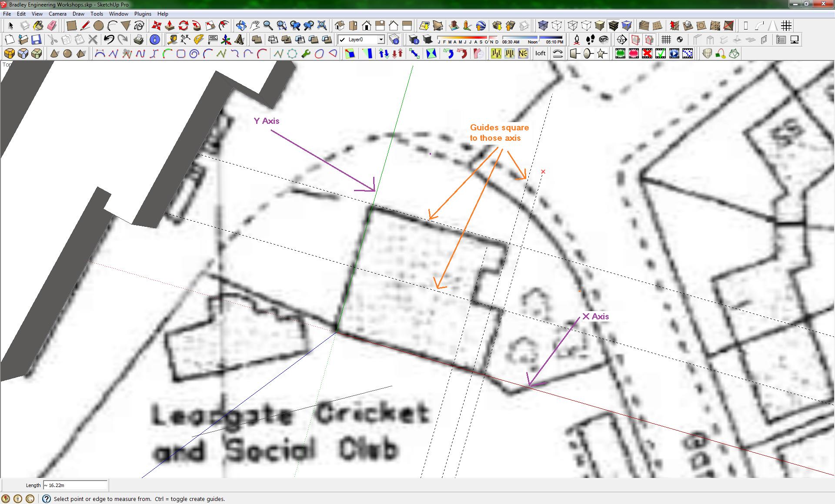
Task: Click the green film scene add icon
Action: pos(620,53)
